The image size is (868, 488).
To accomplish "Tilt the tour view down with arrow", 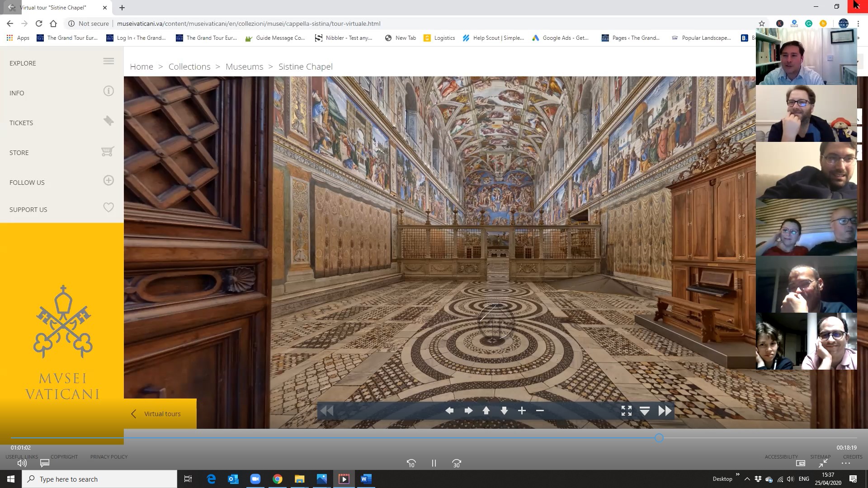I will point(504,411).
